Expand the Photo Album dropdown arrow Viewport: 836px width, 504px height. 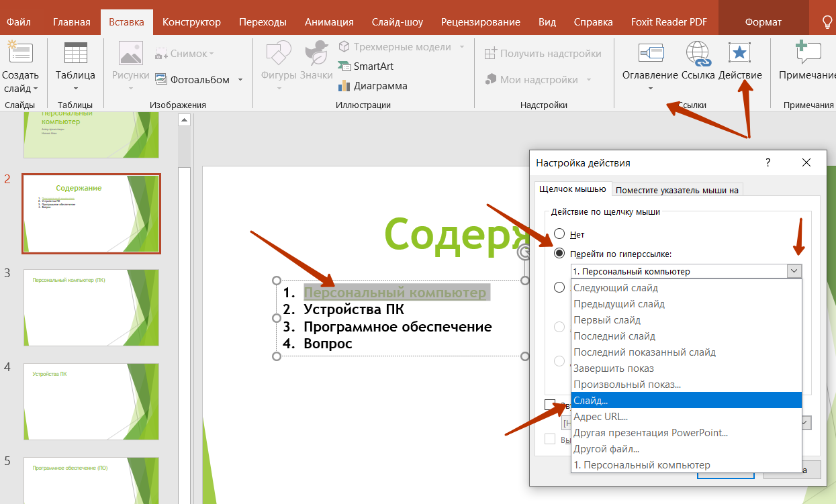click(x=240, y=80)
